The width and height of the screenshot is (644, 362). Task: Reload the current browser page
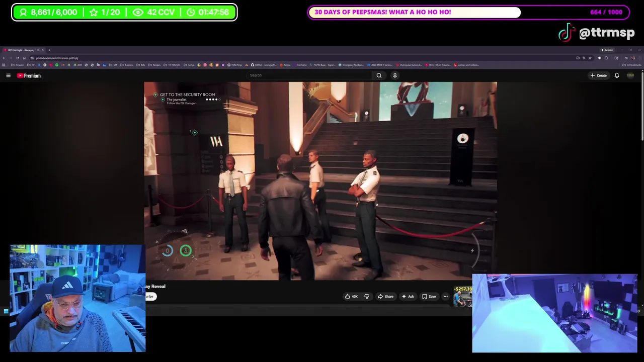click(18, 58)
